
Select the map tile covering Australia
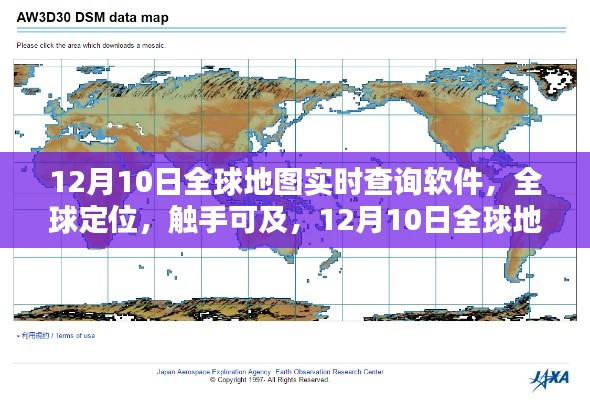(272, 234)
